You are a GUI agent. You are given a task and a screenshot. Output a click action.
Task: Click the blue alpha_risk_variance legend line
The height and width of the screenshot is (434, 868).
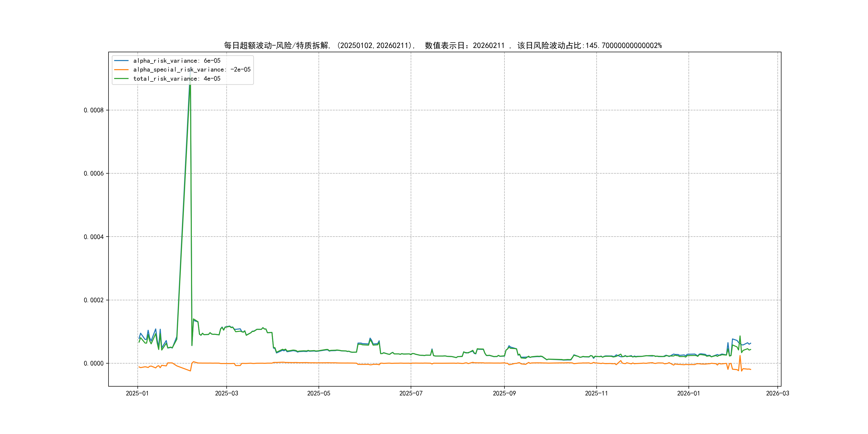[x=121, y=61]
